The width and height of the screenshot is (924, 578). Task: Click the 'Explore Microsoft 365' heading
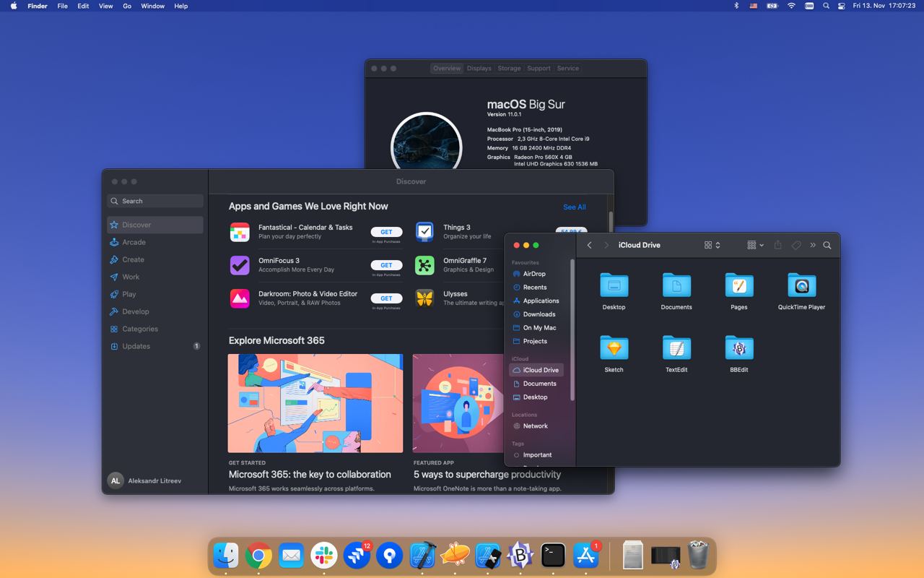pos(276,340)
